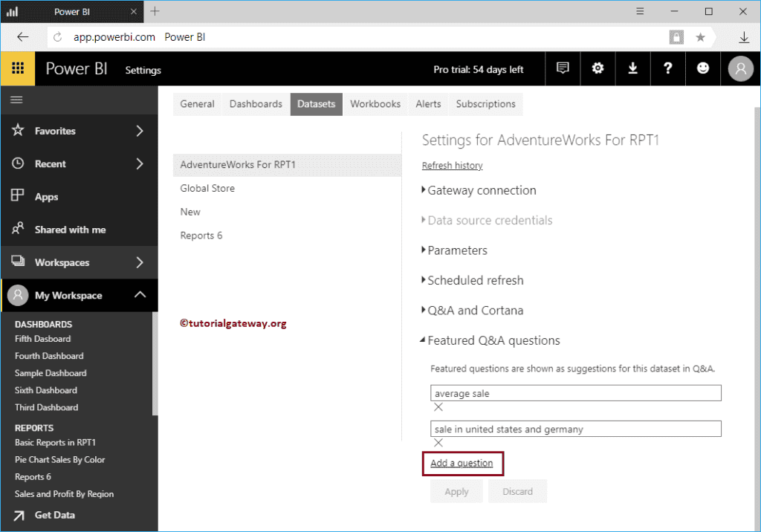The width and height of the screenshot is (761, 532).
Task: Edit the 'average sale' question field
Action: pyautogui.click(x=576, y=393)
